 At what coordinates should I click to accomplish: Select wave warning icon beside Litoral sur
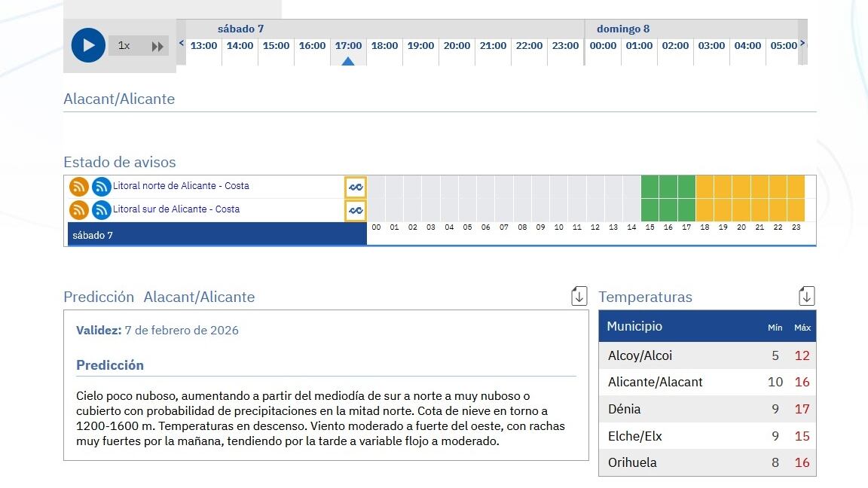pos(355,210)
